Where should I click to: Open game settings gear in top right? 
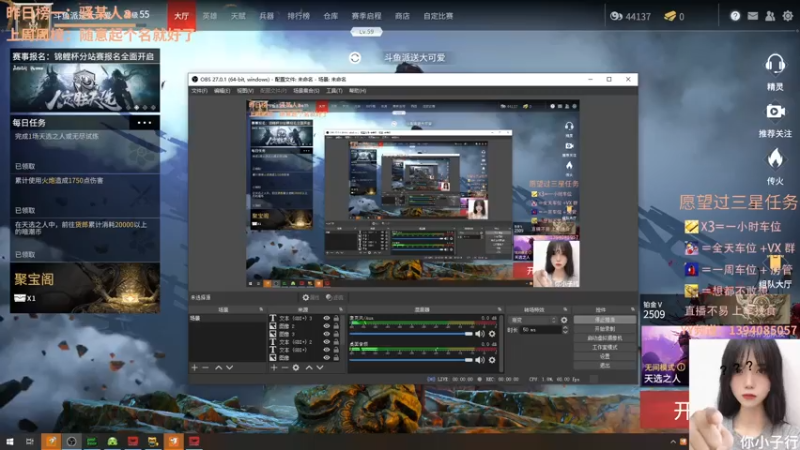tap(788, 16)
